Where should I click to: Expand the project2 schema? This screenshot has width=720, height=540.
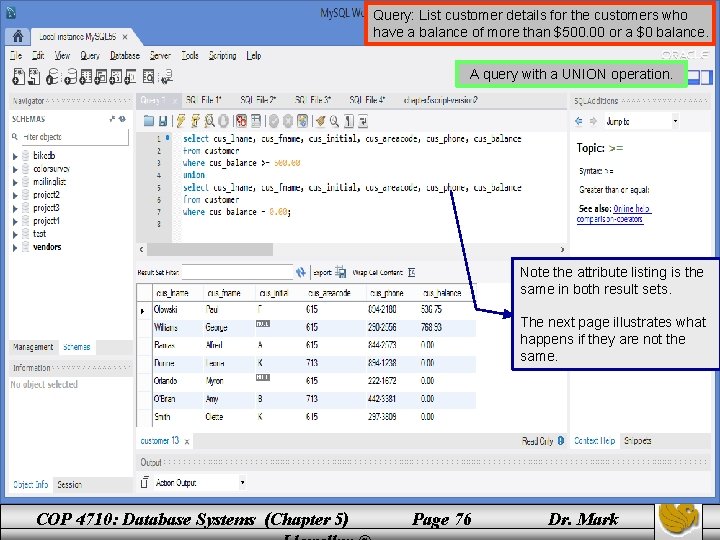tap(15, 195)
